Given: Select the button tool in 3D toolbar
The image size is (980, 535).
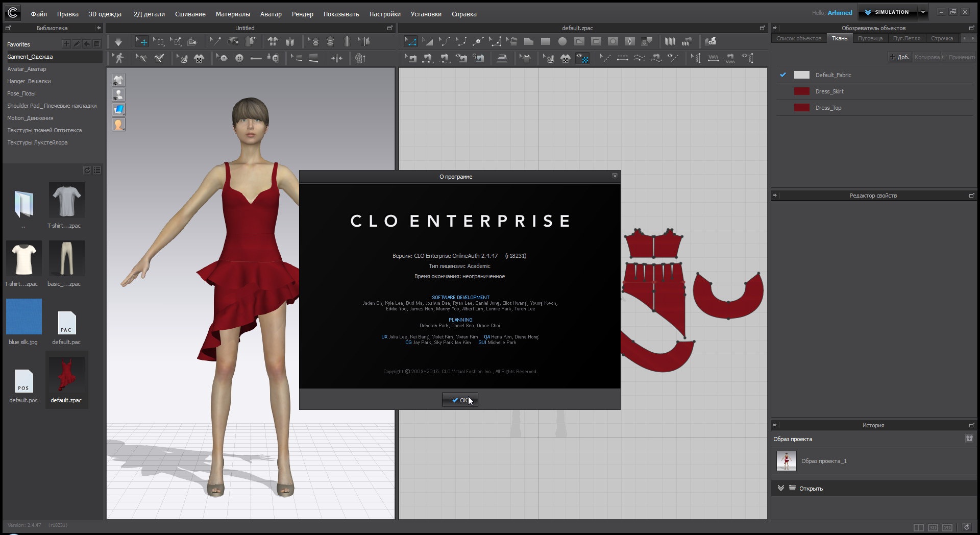Looking at the screenshot, I should [x=239, y=58].
